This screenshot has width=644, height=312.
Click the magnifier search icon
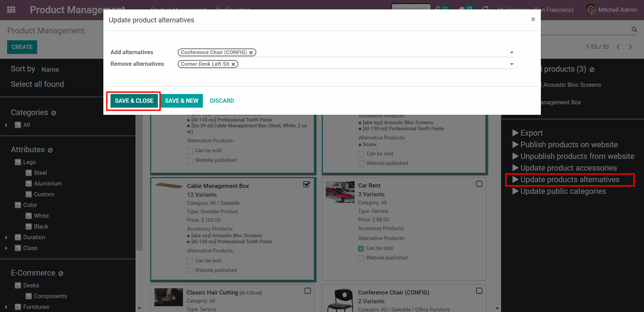click(x=634, y=30)
